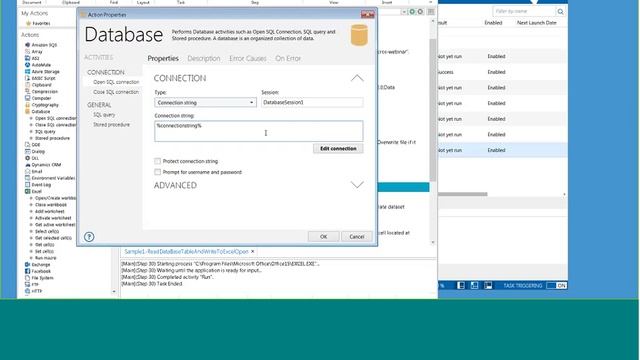This screenshot has height=360, width=640.
Task: Click the first layout icon in status bar
Action: point(461,285)
